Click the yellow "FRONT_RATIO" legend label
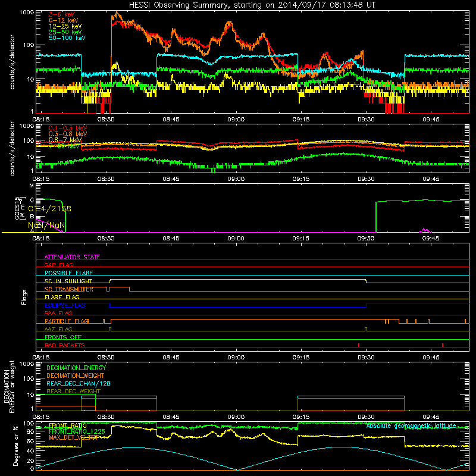476x476 pixels. 68,425
